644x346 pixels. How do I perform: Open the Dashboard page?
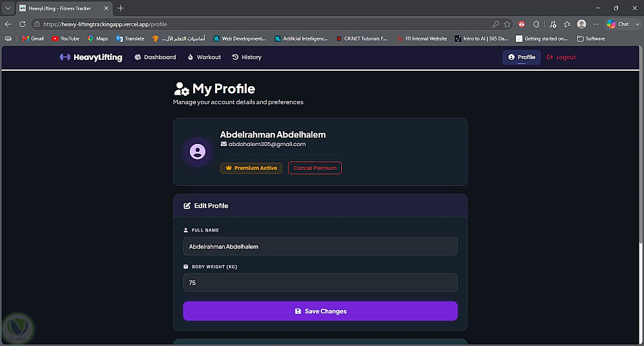[x=155, y=57]
